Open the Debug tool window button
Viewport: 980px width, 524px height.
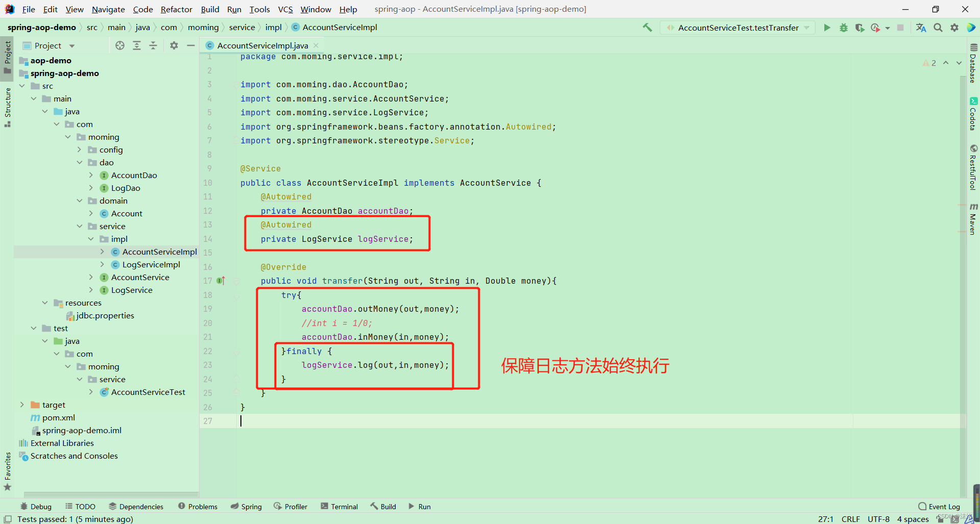pyautogui.click(x=36, y=507)
